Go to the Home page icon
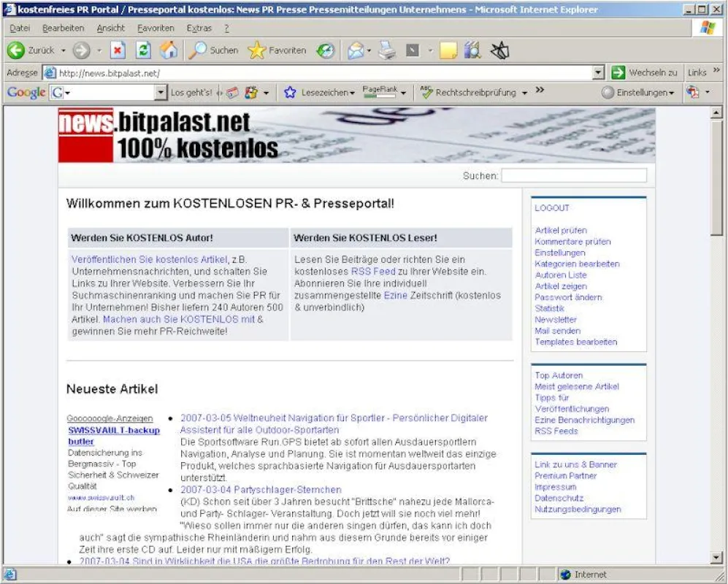Viewport: 728px width, 584px height. coord(169,50)
